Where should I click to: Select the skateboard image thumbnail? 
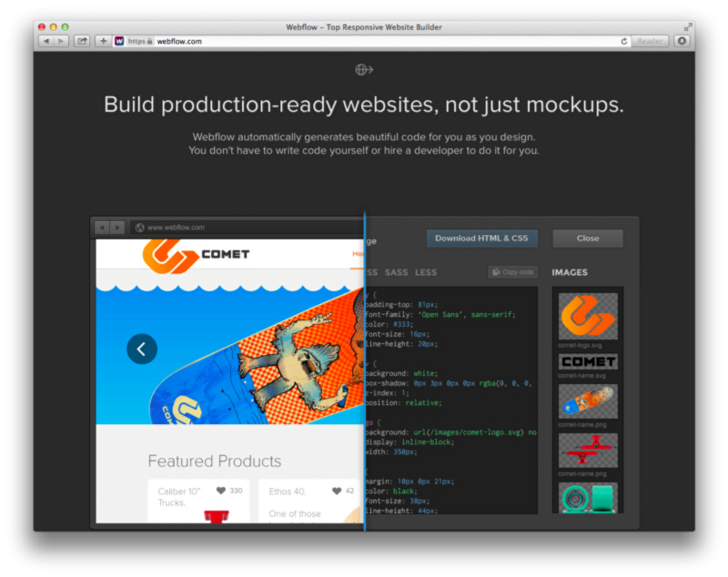click(x=588, y=401)
